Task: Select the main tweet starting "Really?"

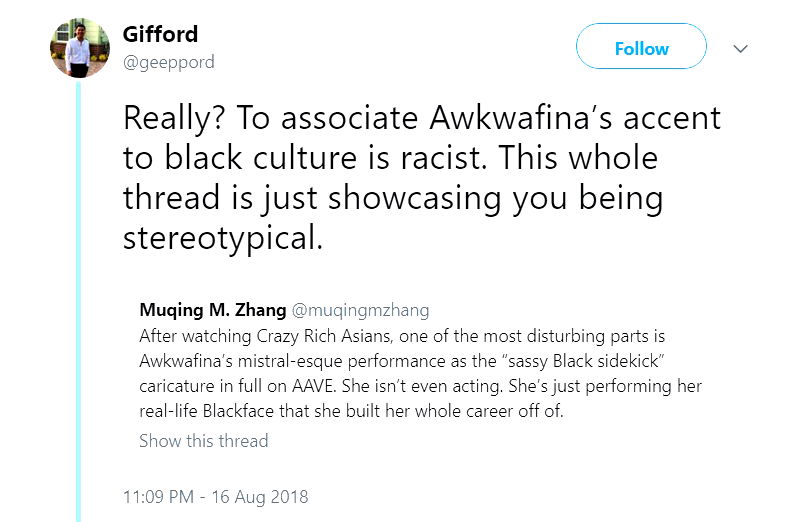Action: 420,178
